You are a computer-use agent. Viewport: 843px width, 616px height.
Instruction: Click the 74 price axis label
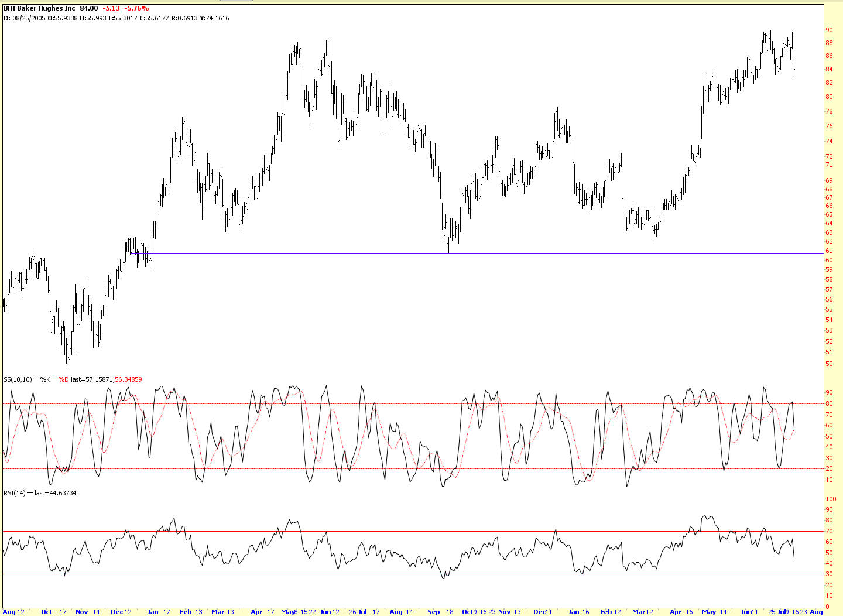(x=829, y=142)
